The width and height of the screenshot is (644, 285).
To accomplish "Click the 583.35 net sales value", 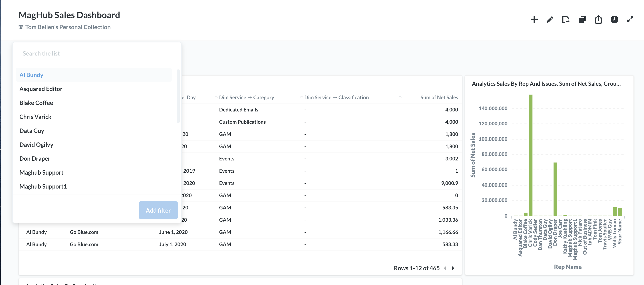I will click(x=450, y=208).
